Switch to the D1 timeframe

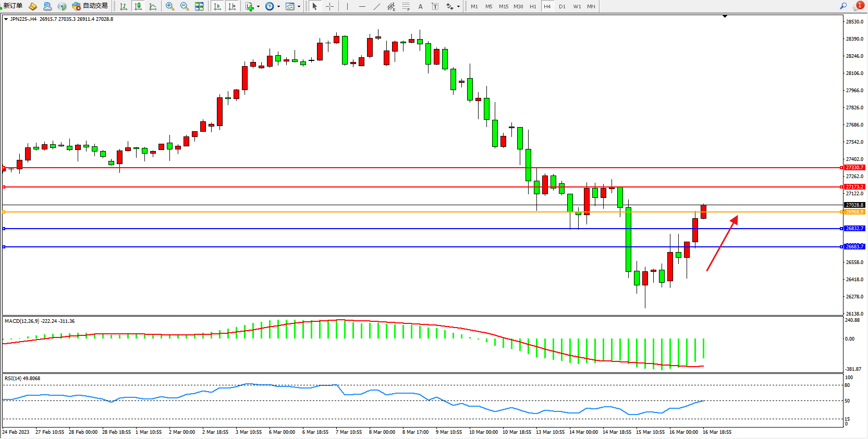[x=562, y=6]
